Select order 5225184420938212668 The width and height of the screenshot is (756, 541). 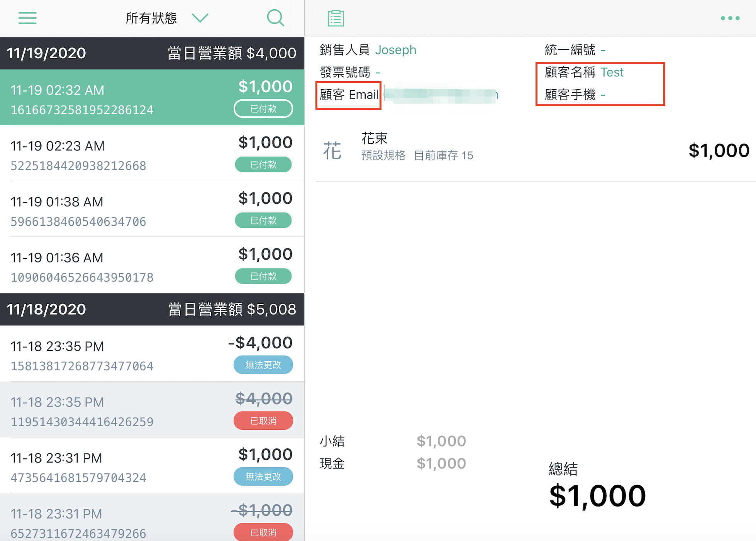[152, 153]
